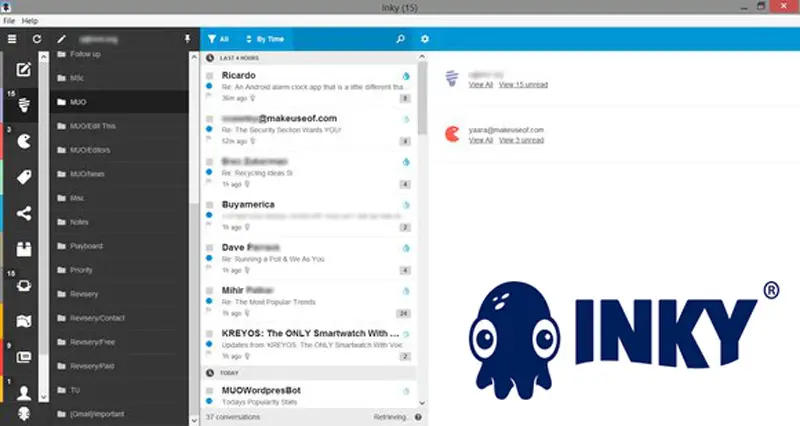Toggle the blue unread dot on Ricardo's message
The width and height of the screenshot is (800, 426).
pos(209,86)
